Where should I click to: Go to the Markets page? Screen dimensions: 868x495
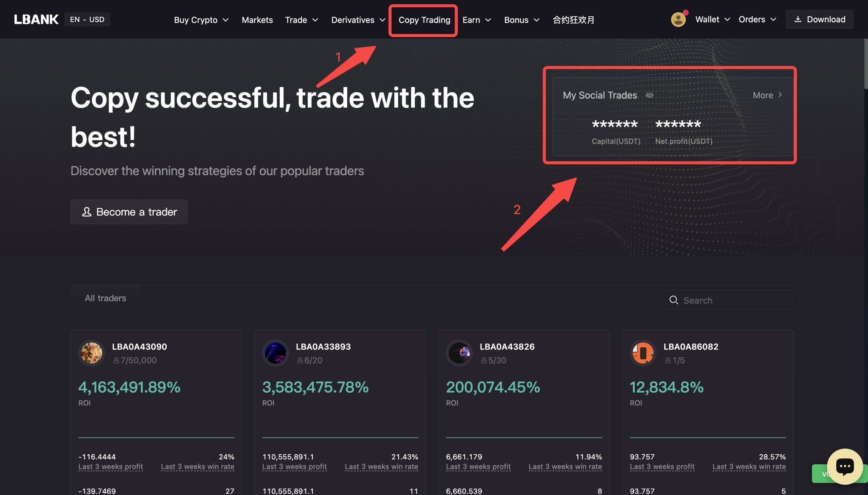click(257, 20)
